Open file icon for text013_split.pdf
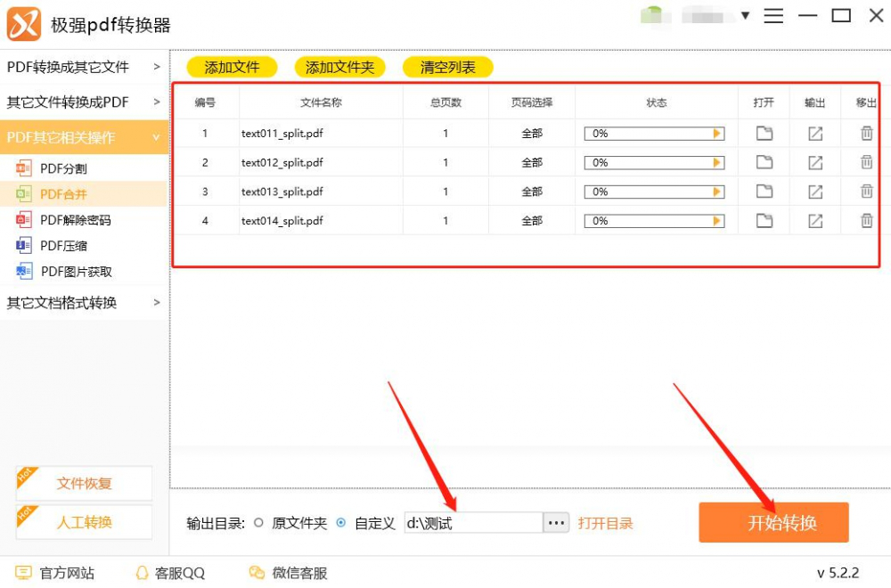 coord(764,192)
